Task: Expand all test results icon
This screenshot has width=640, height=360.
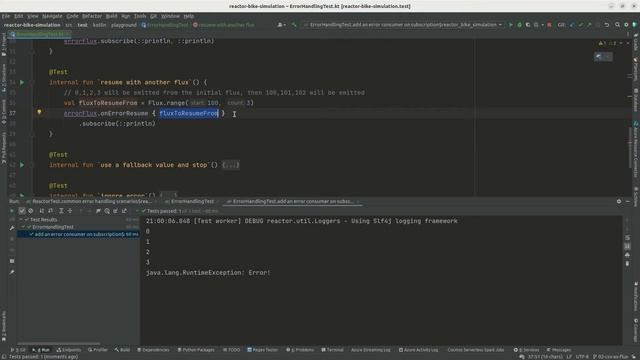Action: tap(61, 211)
